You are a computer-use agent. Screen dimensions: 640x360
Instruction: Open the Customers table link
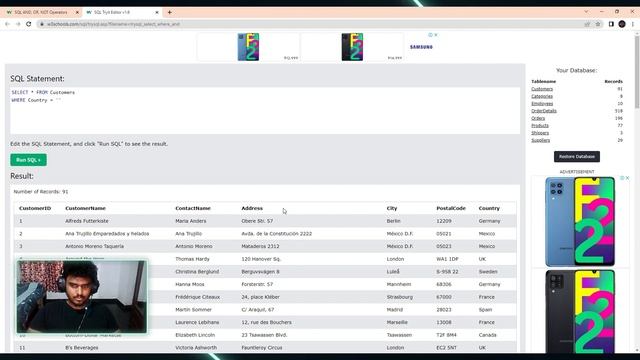point(542,89)
